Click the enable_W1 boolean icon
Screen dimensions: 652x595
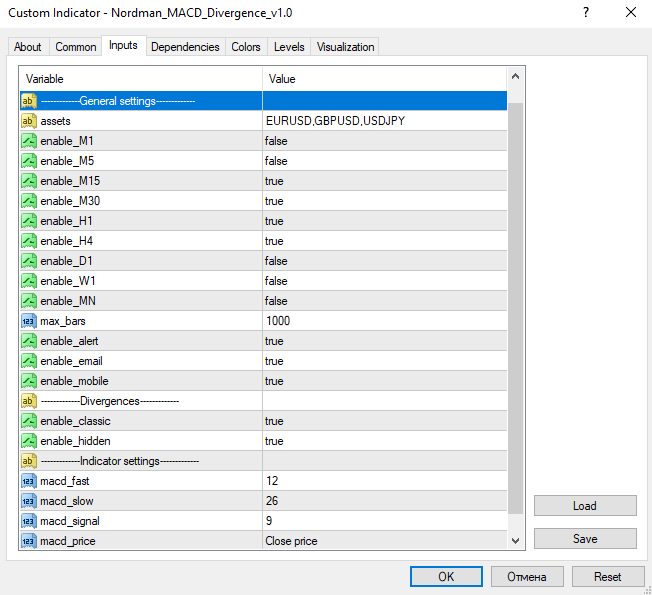point(29,281)
